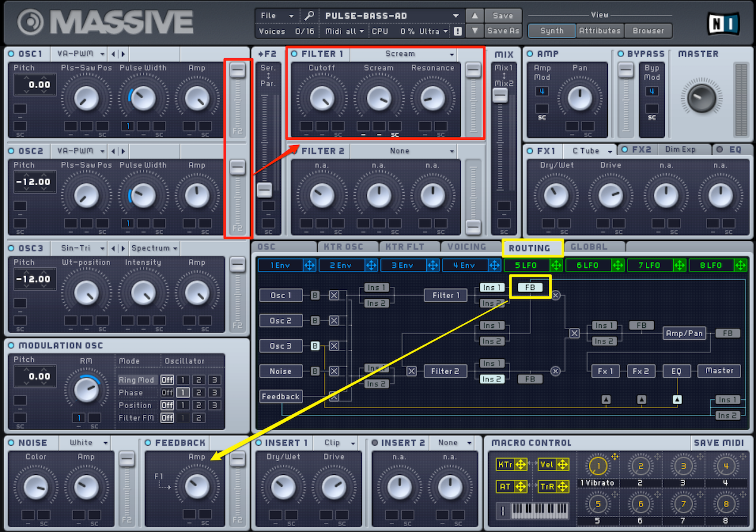Click the B bypass node next to Osc 1
Viewport: 756px width, 532px height.
(x=315, y=295)
